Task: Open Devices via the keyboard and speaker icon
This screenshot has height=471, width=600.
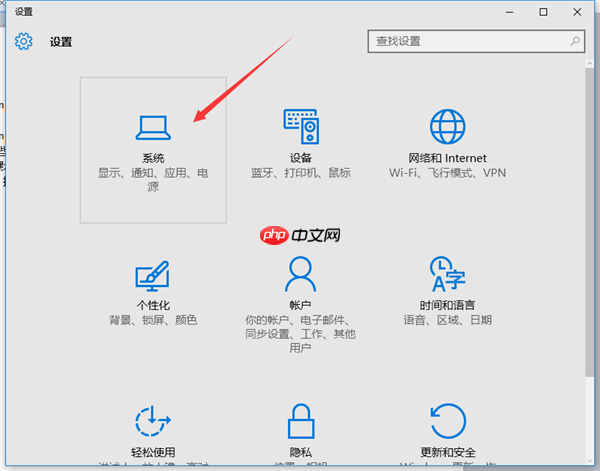Action: pos(300,126)
